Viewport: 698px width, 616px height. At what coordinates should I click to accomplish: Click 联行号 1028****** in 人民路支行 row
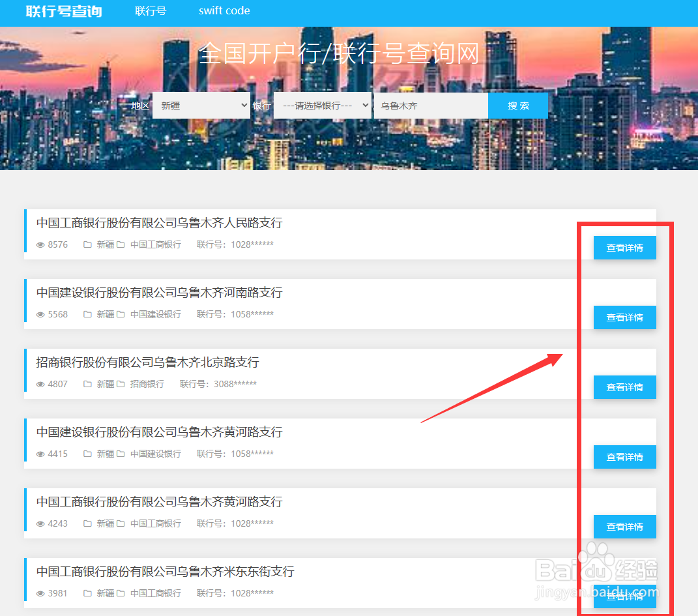(235, 244)
